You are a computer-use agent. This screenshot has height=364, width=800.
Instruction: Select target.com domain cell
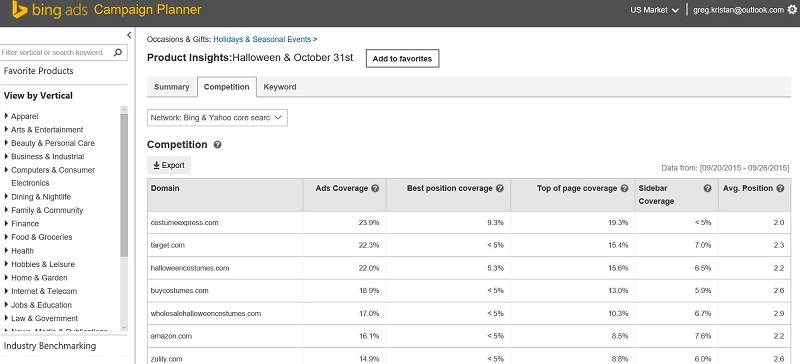tap(225, 245)
